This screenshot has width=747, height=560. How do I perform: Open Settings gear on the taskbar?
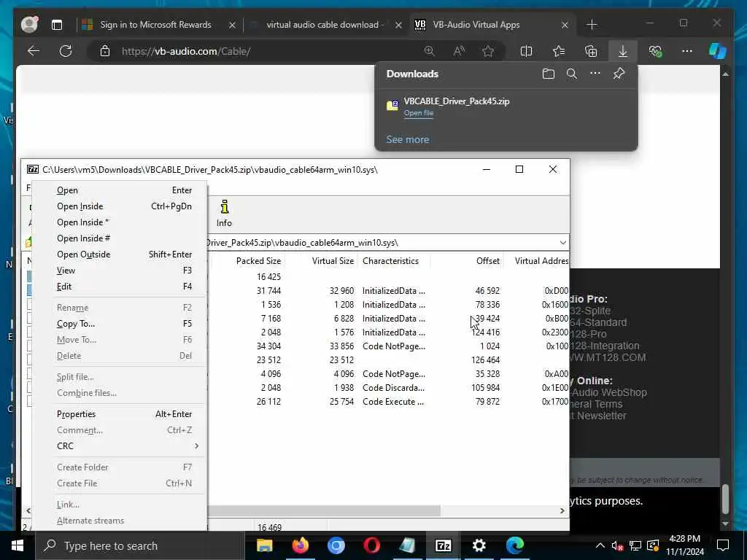[479, 545]
